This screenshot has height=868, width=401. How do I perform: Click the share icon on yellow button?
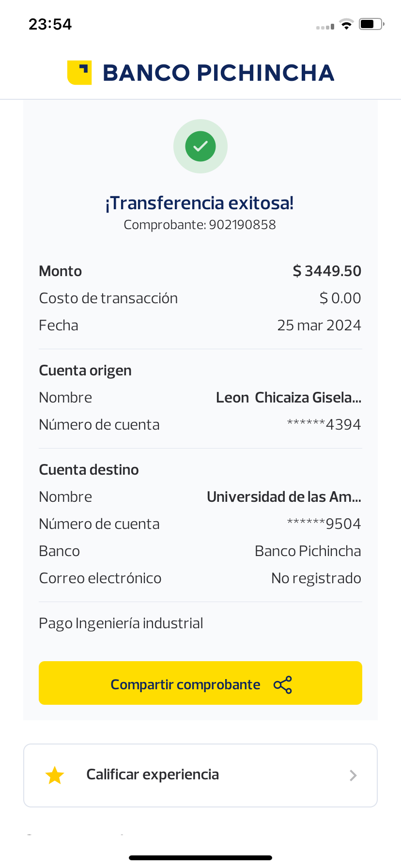click(283, 685)
